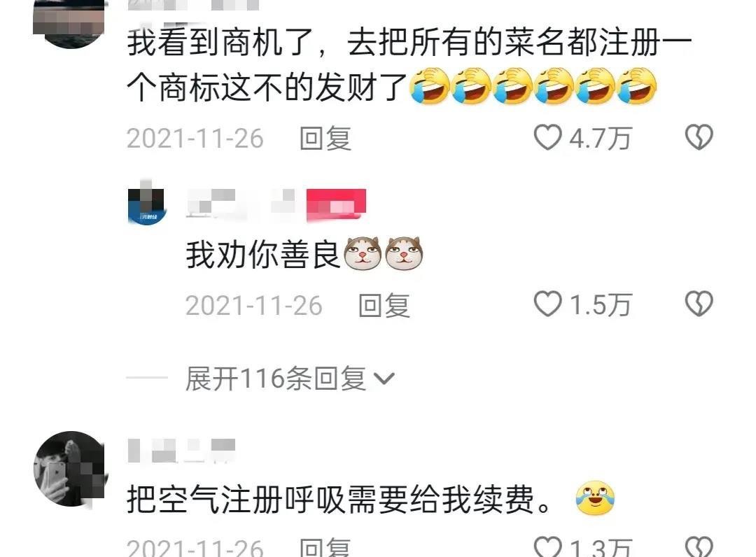Tap the comment text 我劝你善良

[x=263, y=255]
